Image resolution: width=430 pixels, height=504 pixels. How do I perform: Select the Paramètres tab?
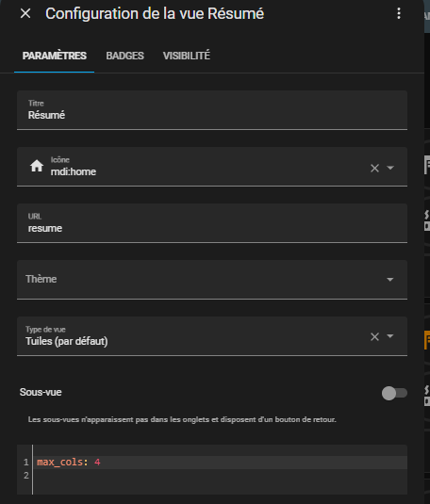tap(55, 56)
